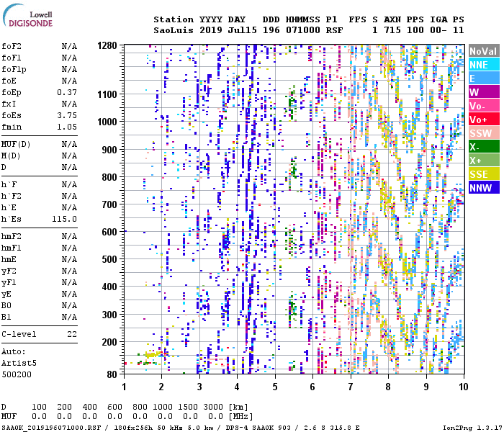Click the NNE cyan legend entry
Screen dimensions: 504x432
(483, 65)
